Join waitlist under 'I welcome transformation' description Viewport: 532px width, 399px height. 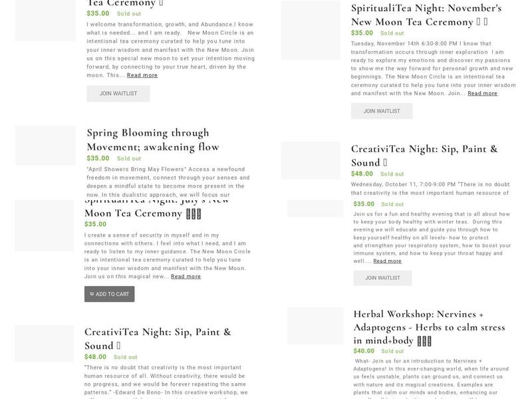[x=118, y=94]
